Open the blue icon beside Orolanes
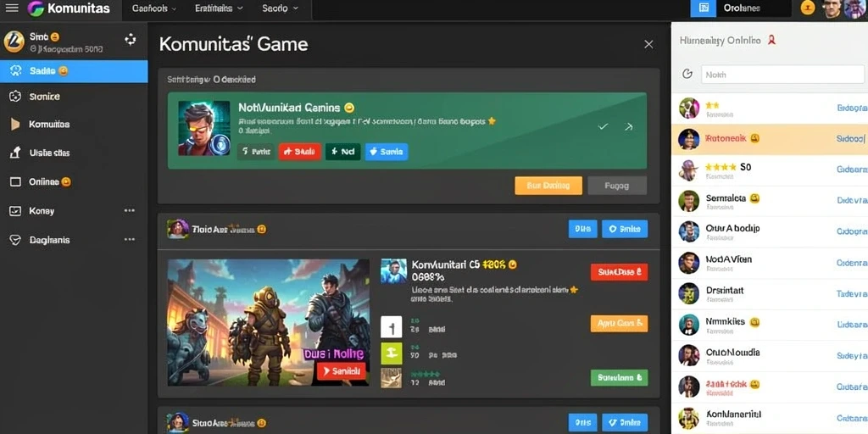 tap(704, 8)
